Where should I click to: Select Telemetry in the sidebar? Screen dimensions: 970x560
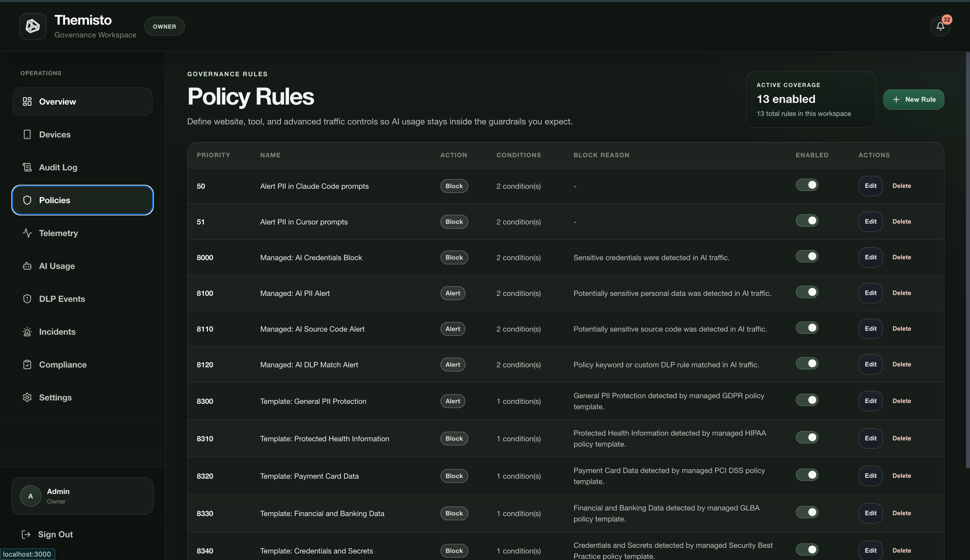pyautogui.click(x=82, y=233)
